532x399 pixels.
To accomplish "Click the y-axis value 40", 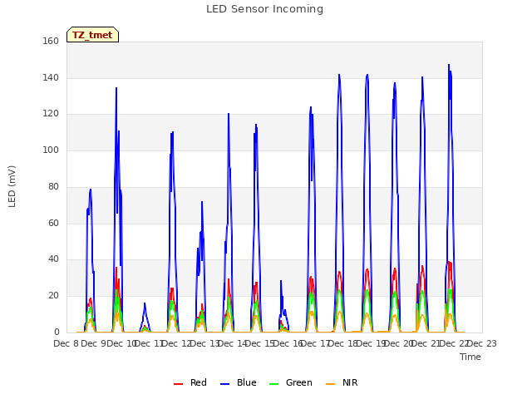I will 53,259.
